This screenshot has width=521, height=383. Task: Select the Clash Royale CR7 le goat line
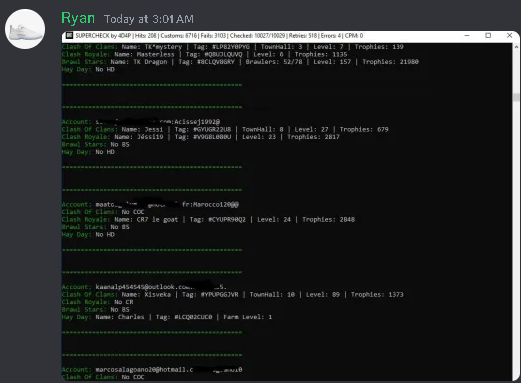point(208,219)
